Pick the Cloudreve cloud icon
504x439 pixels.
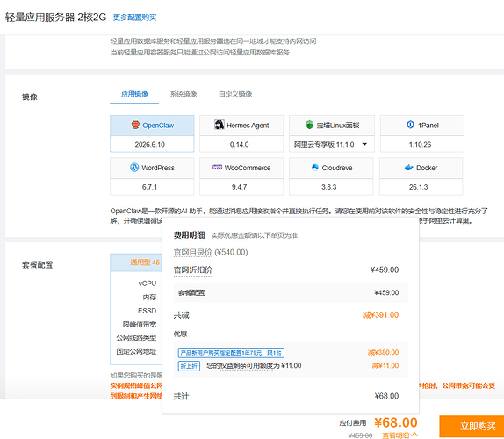(x=315, y=167)
